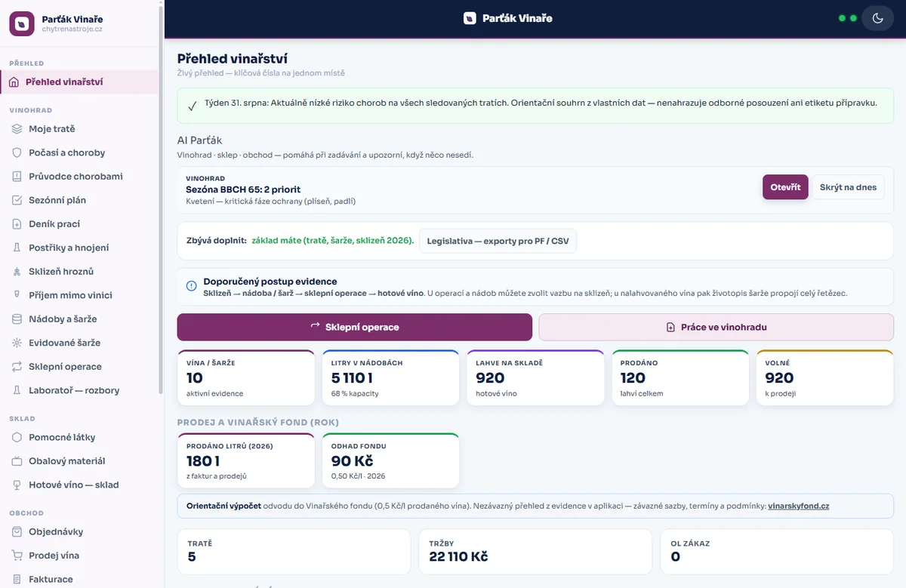Open Moje tratě layers icon
This screenshot has width=906, height=588.
click(x=17, y=129)
